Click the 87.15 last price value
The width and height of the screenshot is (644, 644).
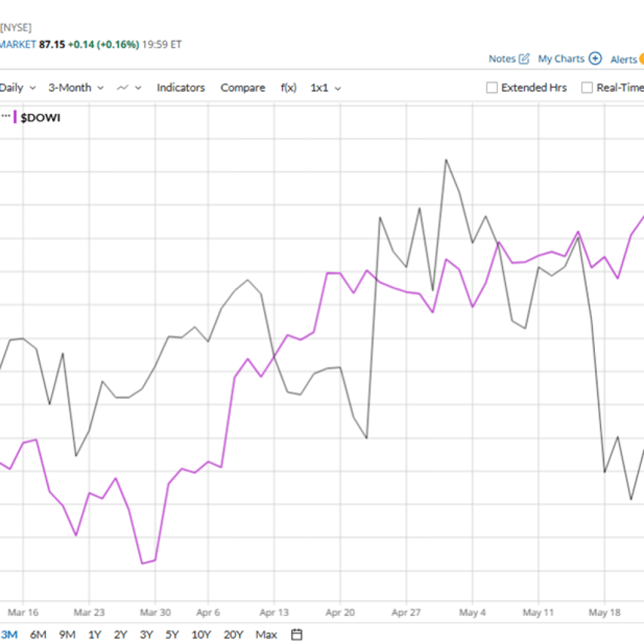52,45
